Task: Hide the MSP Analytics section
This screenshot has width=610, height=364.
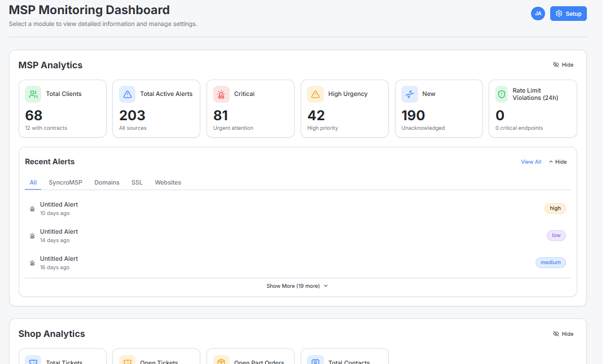Action: [x=563, y=64]
